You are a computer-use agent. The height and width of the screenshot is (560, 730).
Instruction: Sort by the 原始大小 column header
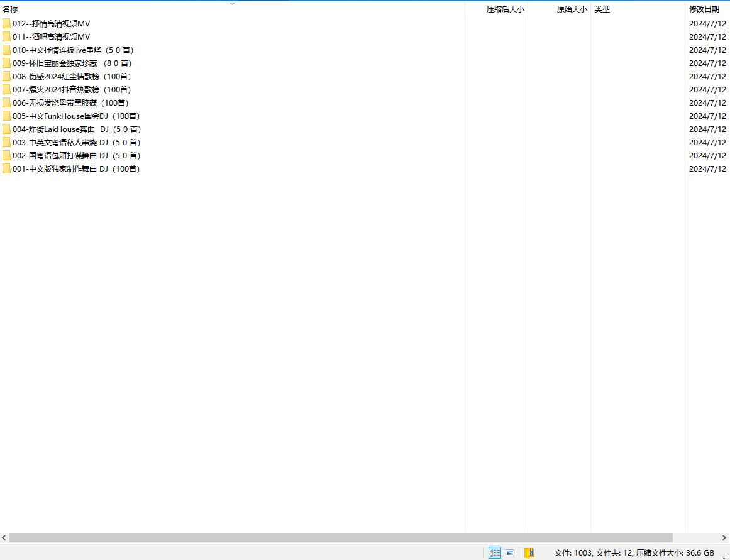pos(572,9)
